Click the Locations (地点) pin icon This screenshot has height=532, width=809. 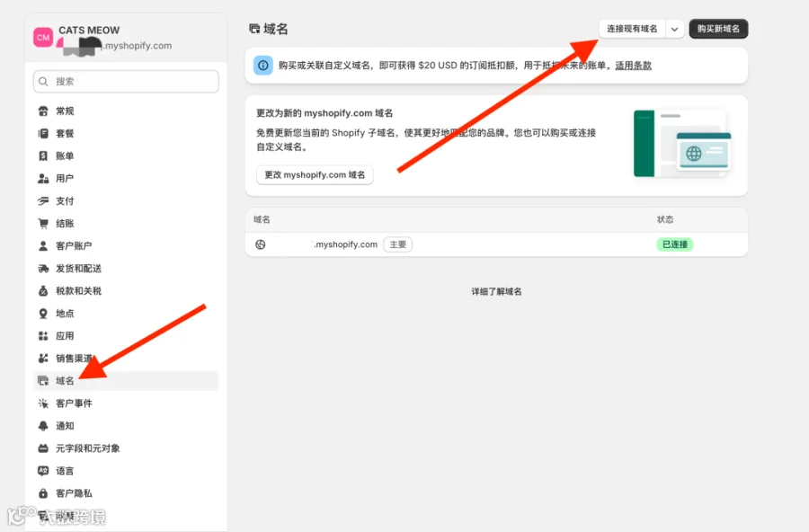pyautogui.click(x=43, y=314)
